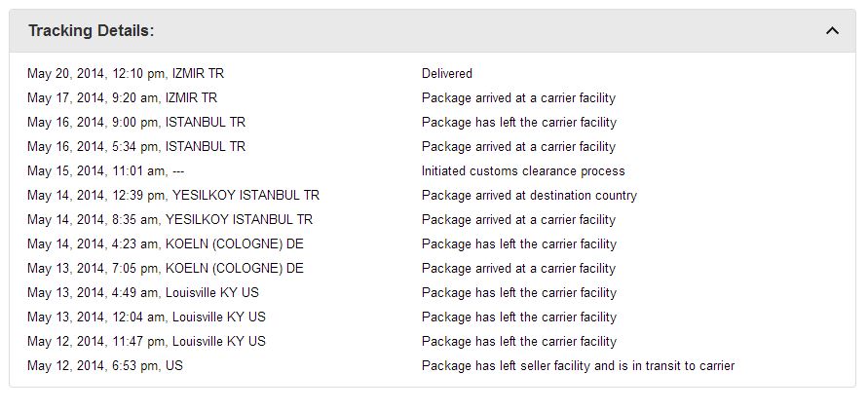Screen dimensions: 868x411
Task: Select May 13 7:05 pm KOELN entry
Action: (166, 268)
